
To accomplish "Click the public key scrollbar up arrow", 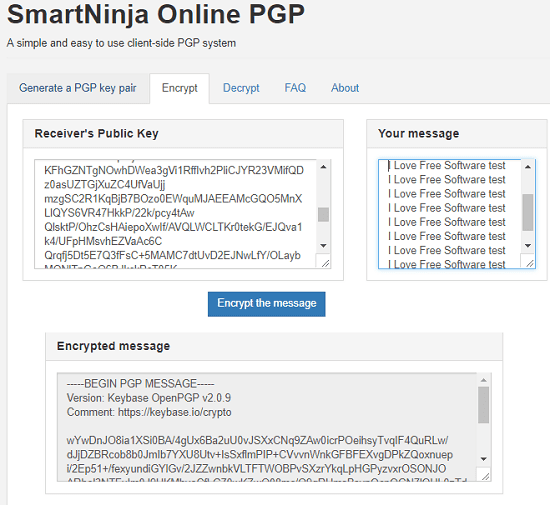I will click(x=323, y=167).
